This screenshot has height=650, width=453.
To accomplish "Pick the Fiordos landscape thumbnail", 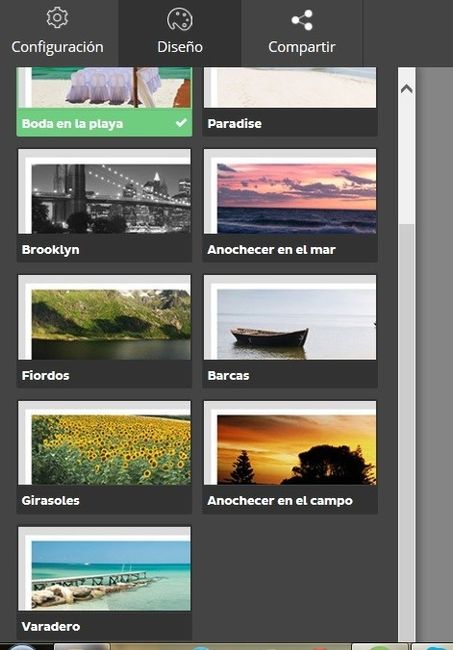I will click(104, 317).
